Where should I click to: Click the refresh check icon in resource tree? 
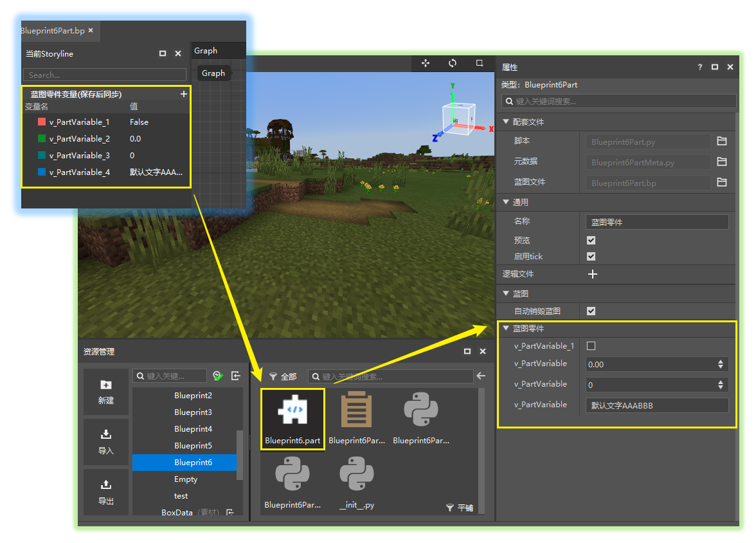tap(217, 376)
